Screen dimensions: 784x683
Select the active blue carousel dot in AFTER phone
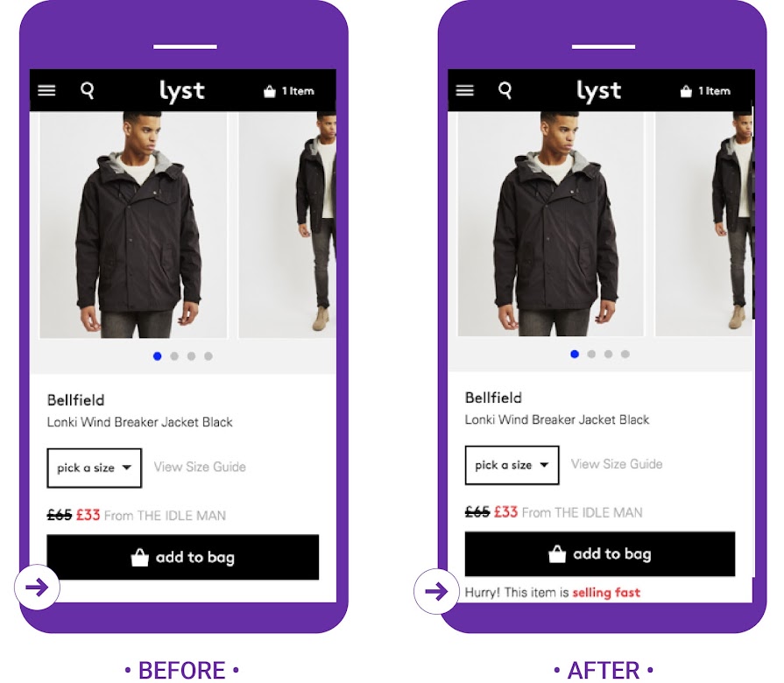(575, 355)
